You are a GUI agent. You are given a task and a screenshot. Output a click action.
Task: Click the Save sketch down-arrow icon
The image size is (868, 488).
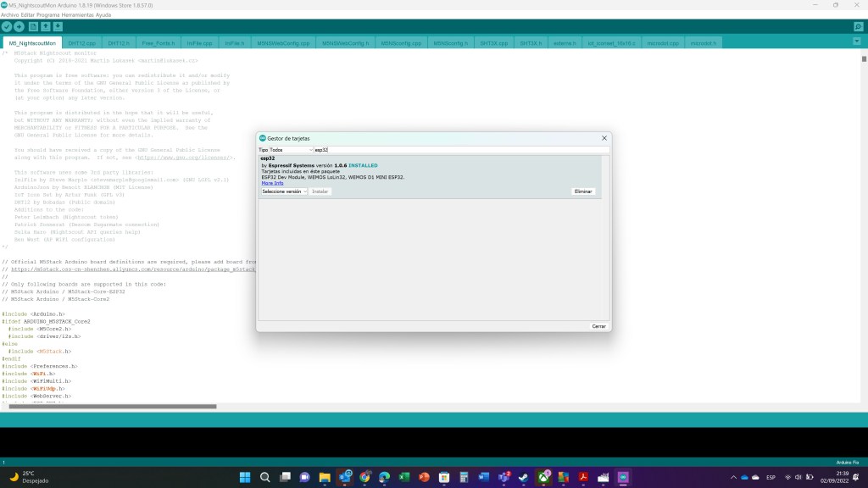click(x=58, y=27)
